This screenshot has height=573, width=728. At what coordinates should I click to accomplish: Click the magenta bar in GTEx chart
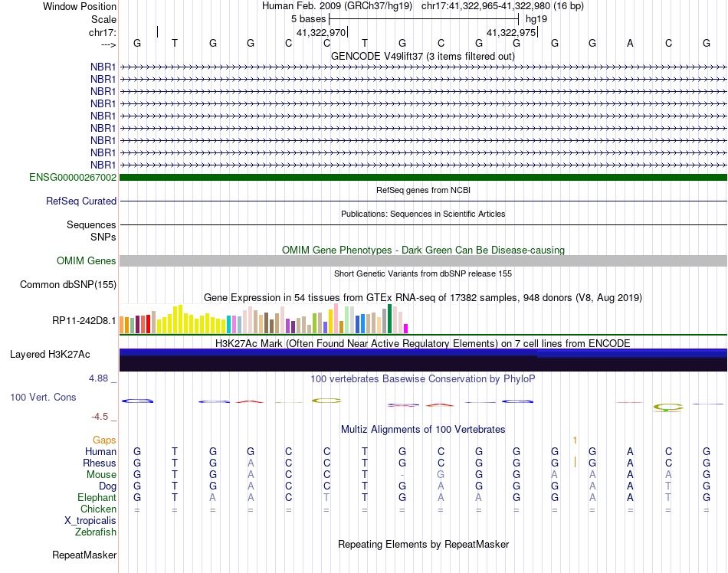pos(406,329)
